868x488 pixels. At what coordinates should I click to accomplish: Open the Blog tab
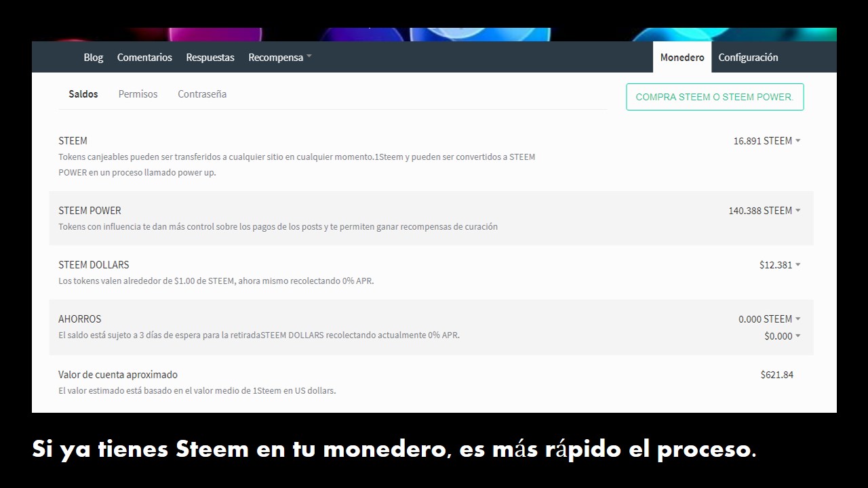pos(94,58)
